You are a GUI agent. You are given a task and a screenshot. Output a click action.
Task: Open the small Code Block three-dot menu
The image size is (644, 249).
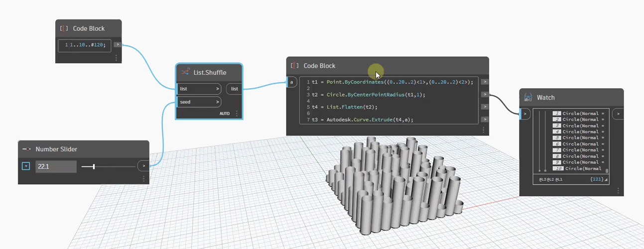click(x=116, y=58)
